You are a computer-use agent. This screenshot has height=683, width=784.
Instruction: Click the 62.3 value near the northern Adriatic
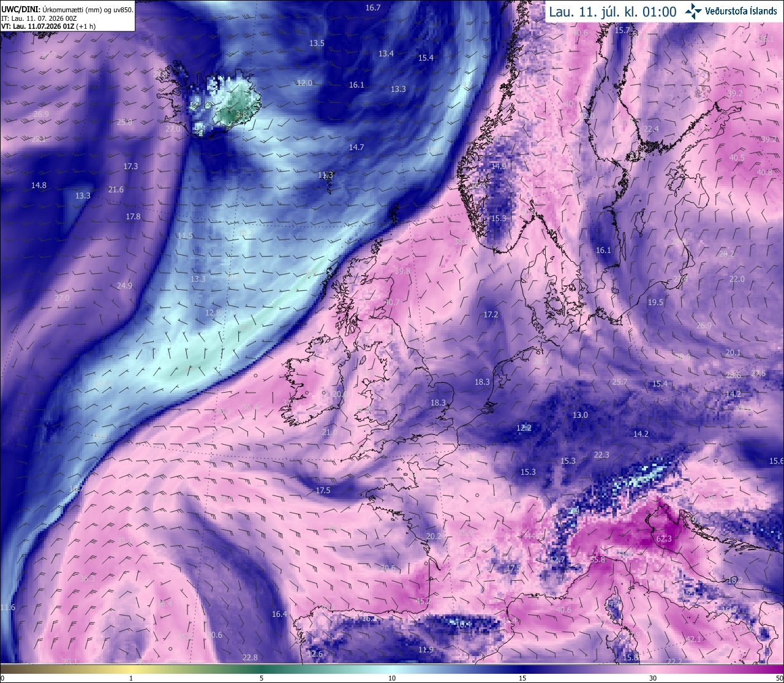pyautogui.click(x=664, y=539)
